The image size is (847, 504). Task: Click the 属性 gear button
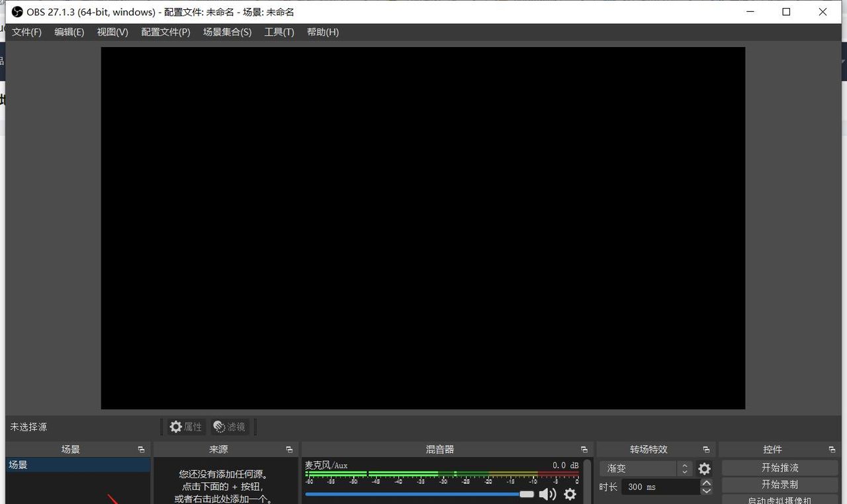pyautogui.click(x=186, y=427)
